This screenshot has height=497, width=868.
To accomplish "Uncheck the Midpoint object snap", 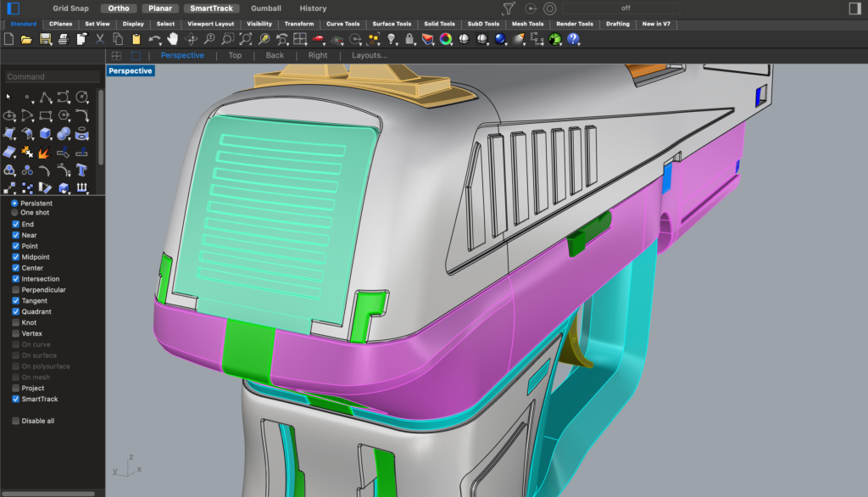I will point(15,257).
